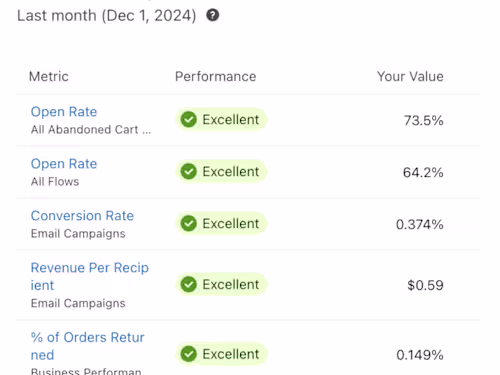This screenshot has width=500, height=375.
Task: Open the Conversion Rate metric link
Action: coord(82,216)
